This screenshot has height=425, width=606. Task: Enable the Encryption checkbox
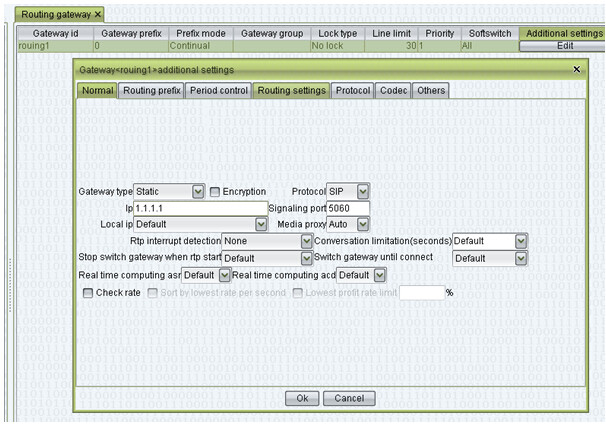coord(215,191)
